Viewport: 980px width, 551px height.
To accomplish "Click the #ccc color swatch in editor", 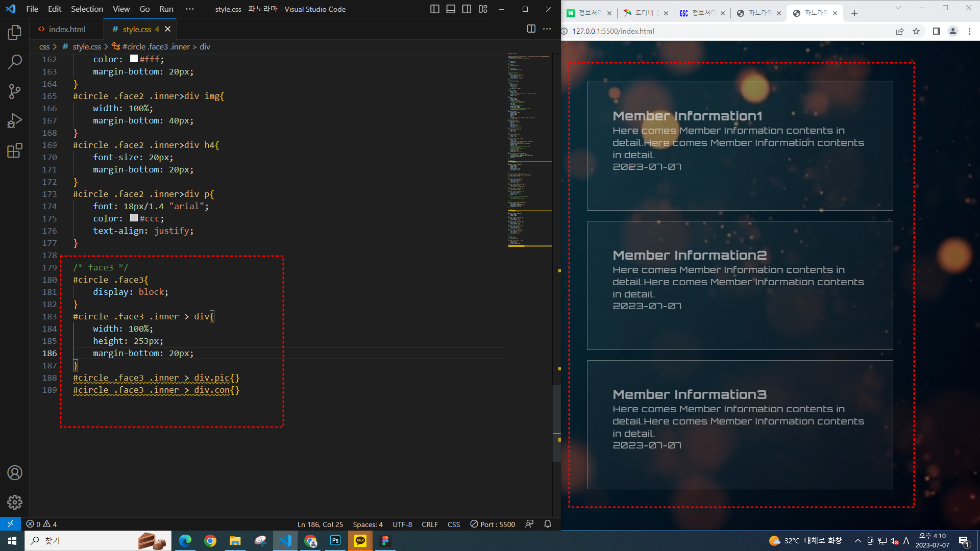I will (134, 218).
